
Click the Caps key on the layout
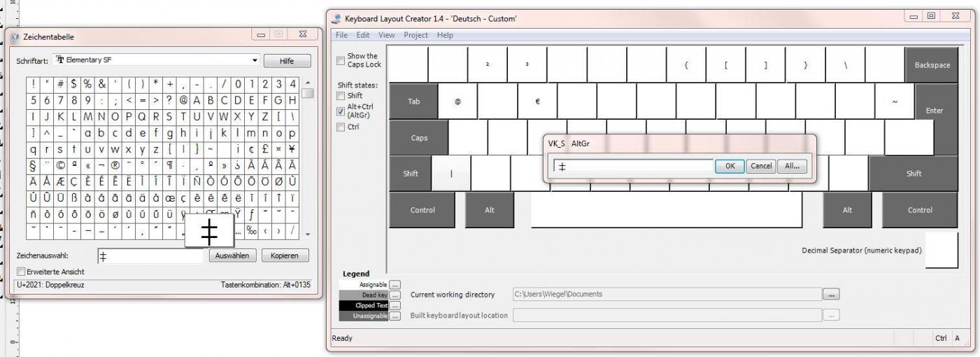418,137
